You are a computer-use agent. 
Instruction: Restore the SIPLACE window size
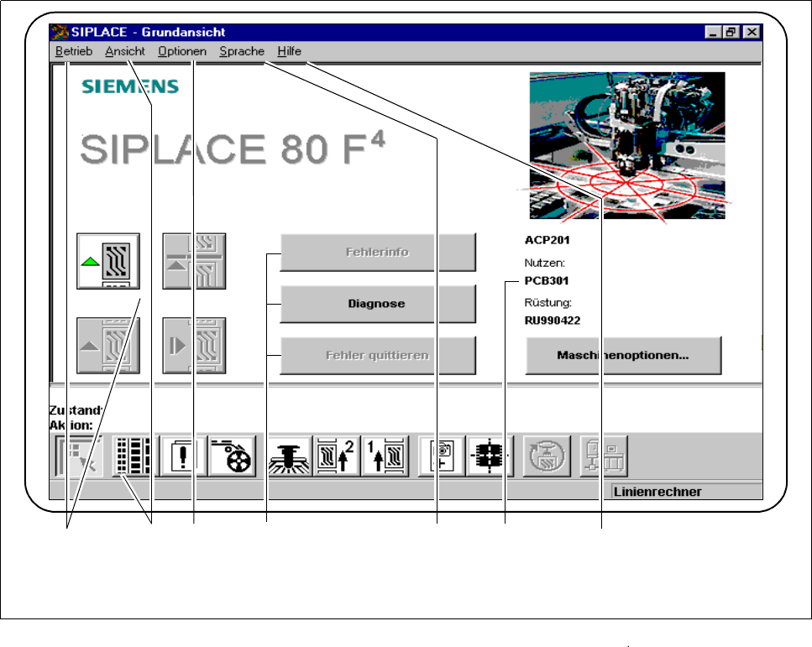click(731, 32)
